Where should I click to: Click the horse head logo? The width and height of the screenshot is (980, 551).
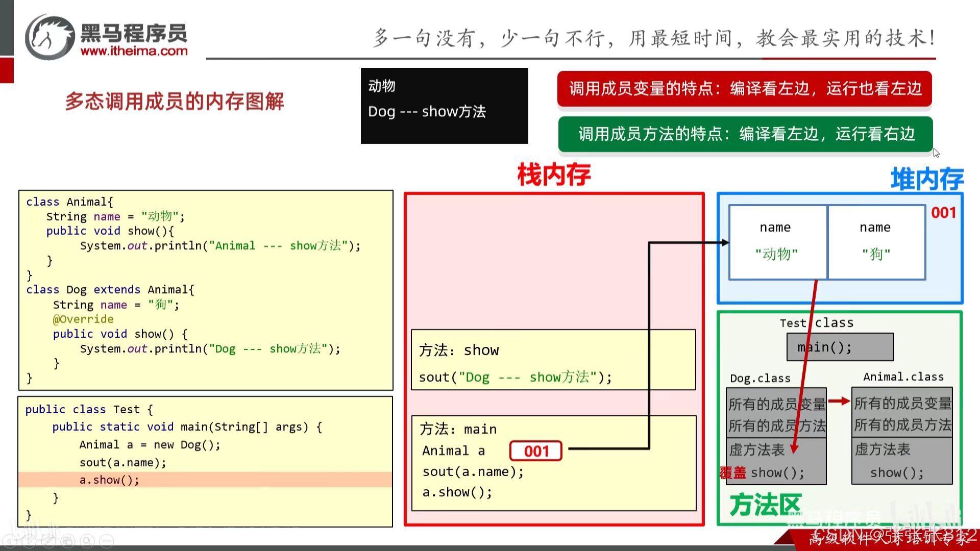click(x=50, y=37)
